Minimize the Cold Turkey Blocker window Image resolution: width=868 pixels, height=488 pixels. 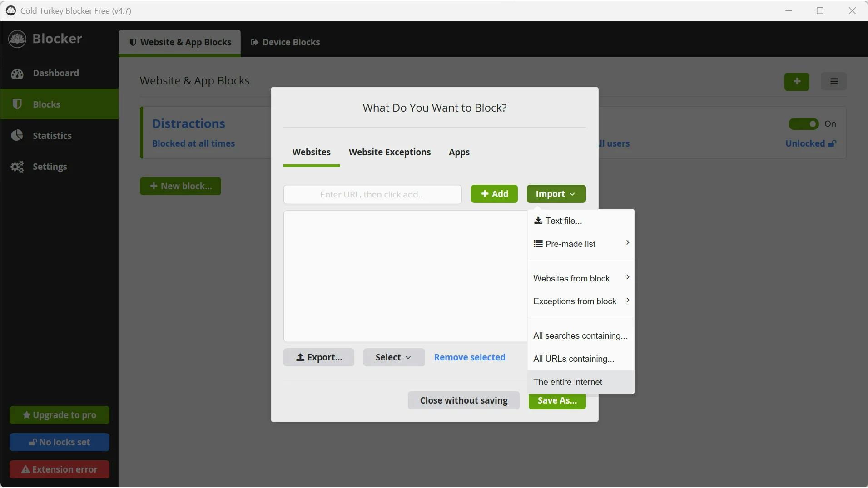(789, 10)
